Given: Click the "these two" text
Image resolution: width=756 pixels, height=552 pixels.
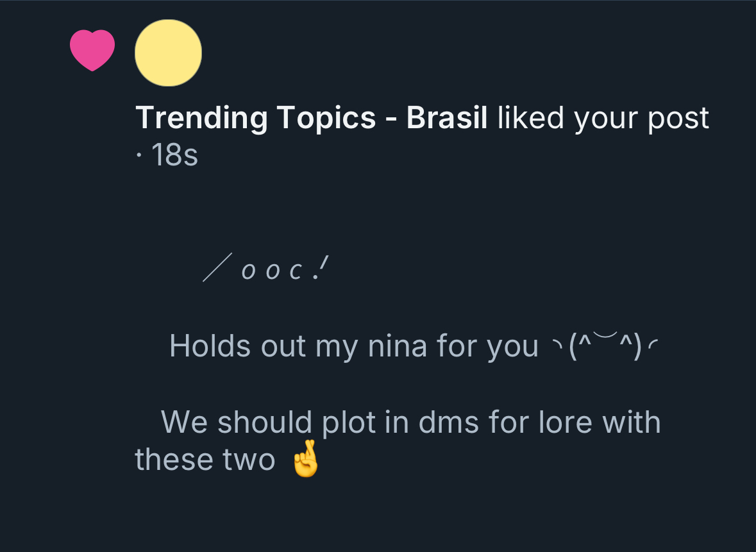Looking at the screenshot, I should [205, 460].
